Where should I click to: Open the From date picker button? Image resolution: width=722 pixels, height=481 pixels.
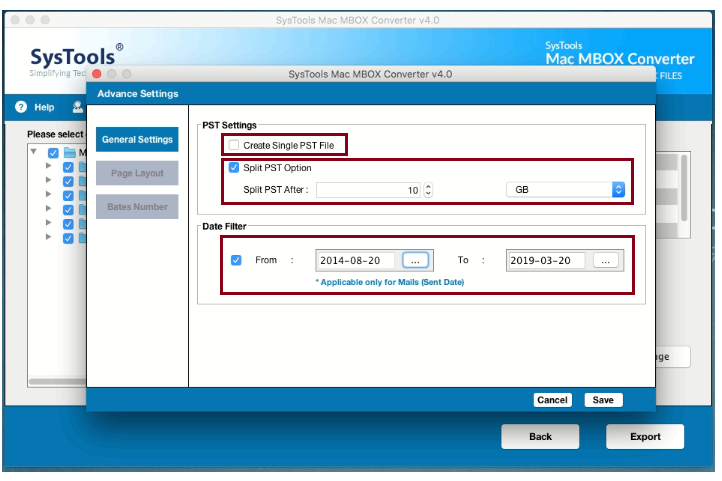(415, 260)
